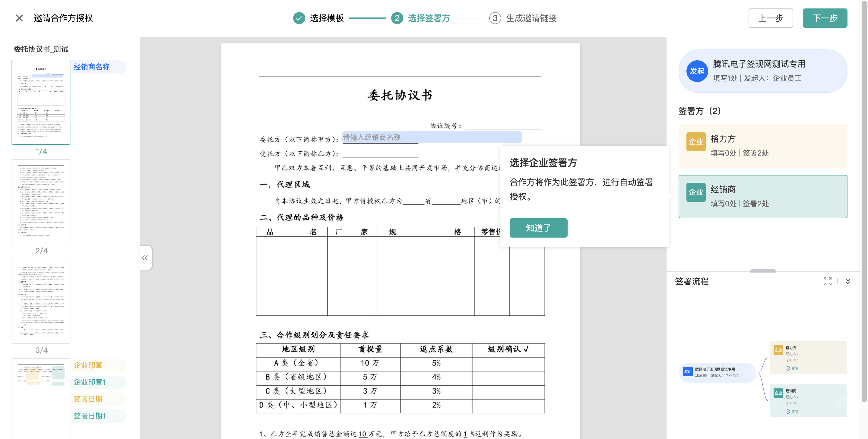Expand 更多 under 经销商 in flow
This screenshot has height=439, width=868.
point(792,411)
